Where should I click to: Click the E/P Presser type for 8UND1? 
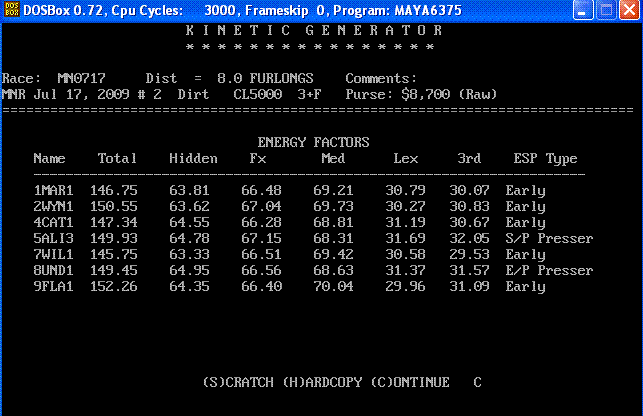550,270
